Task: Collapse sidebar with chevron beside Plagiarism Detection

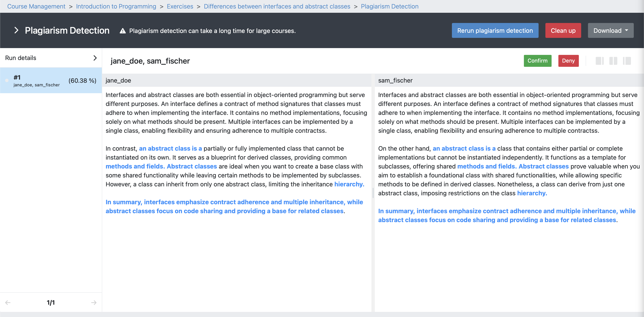Action: (16, 30)
